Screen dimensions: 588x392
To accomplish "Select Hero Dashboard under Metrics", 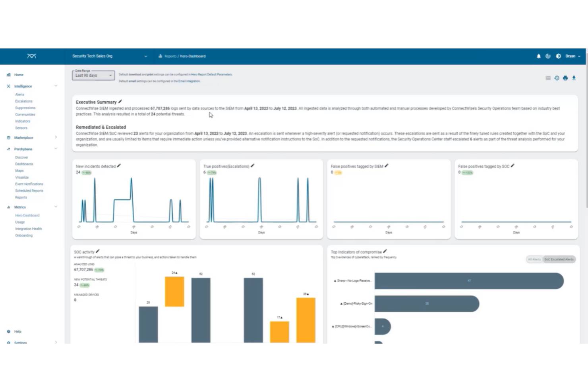I will click(x=27, y=215).
